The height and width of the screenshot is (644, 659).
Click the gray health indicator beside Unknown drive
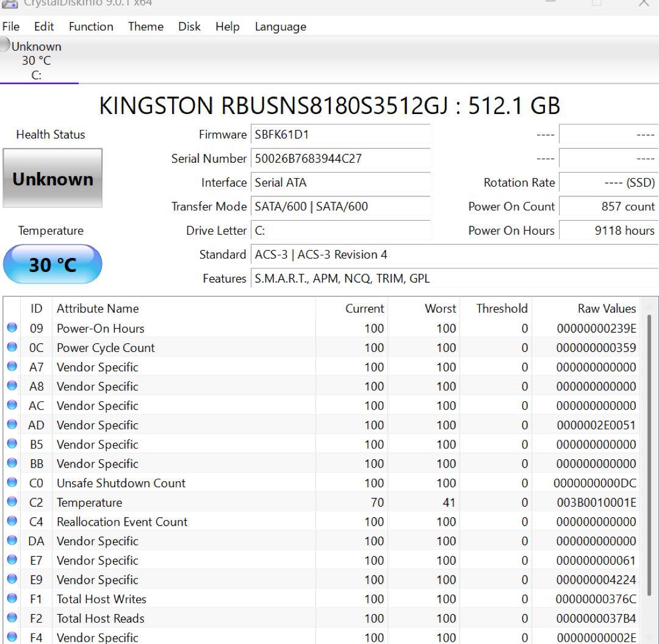[x=5, y=45]
